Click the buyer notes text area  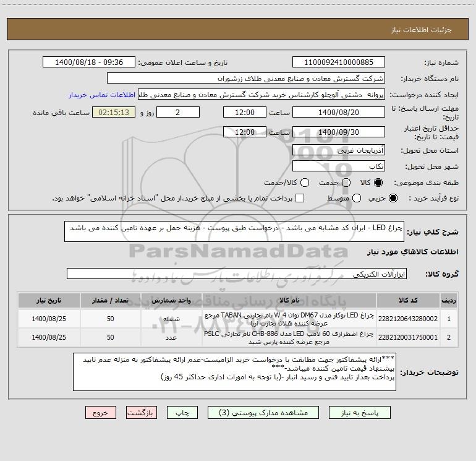(234, 372)
